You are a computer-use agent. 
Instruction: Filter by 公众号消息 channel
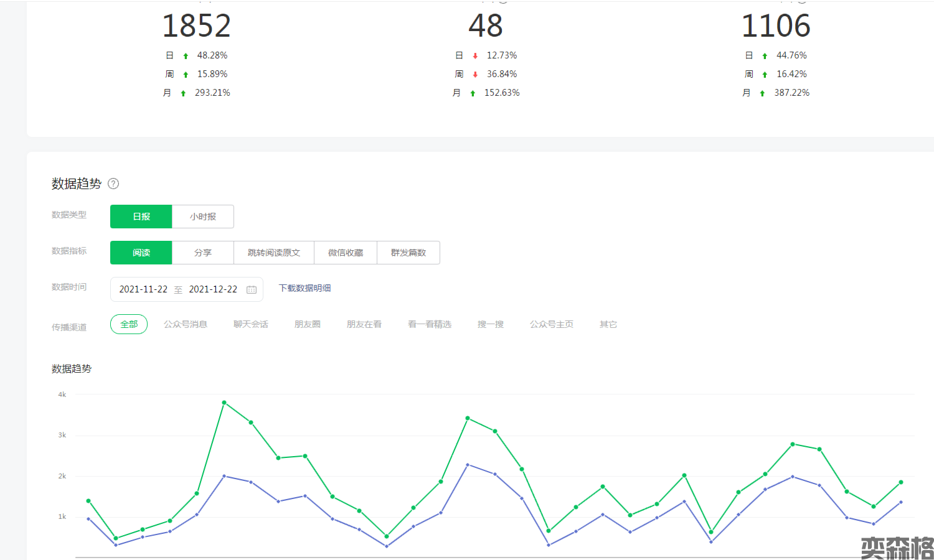(186, 324)
